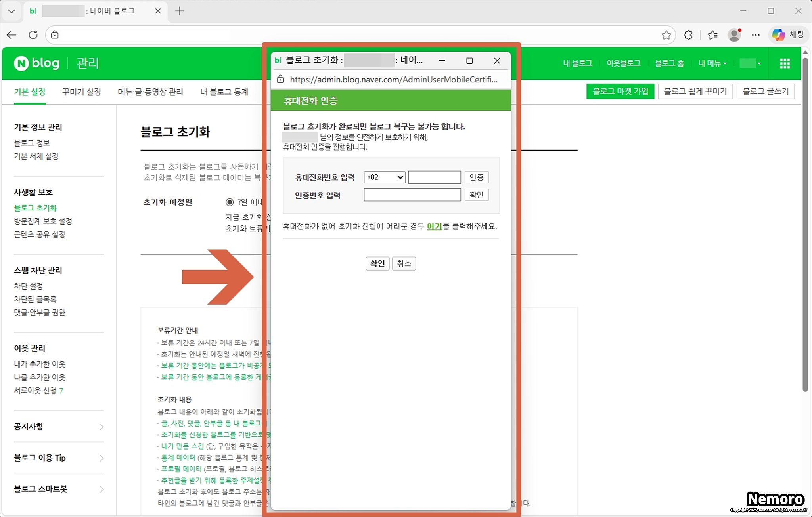Open the browser profile avatar icon
Screen dimensions: 812x517
coord(734,35)
